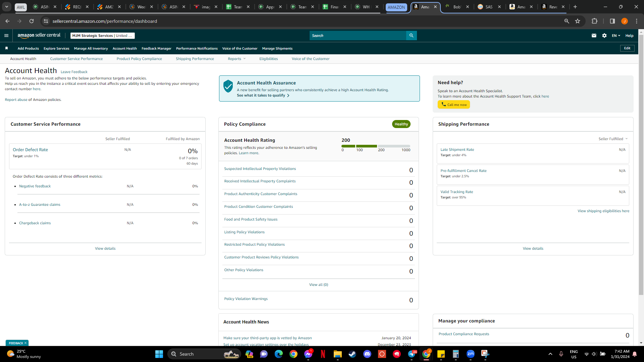Open a new browser tab
644x362 pixels.
pyautogui.click(x=575, y=7)
